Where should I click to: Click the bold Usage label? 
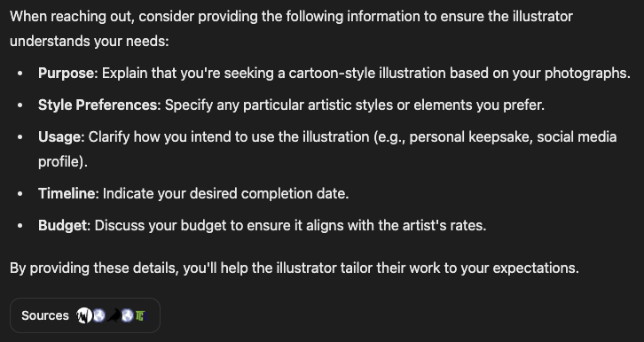point(60,136)
